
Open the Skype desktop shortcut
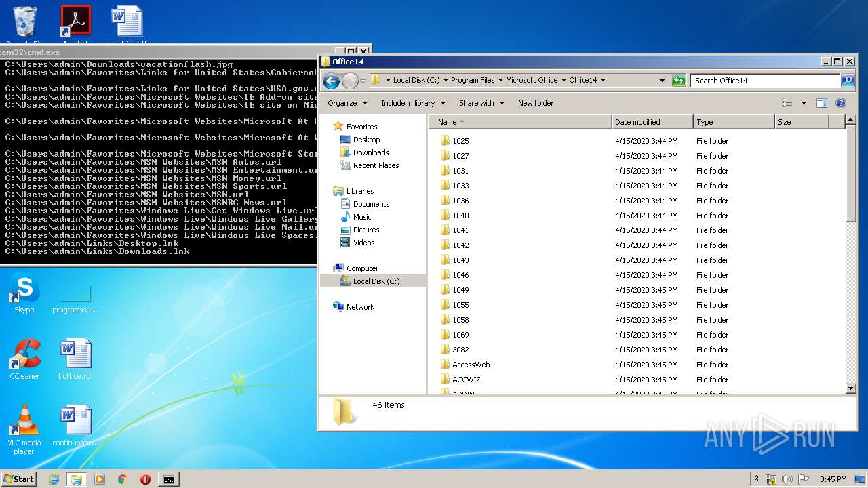pyautogui.click(x=24, y=293)
